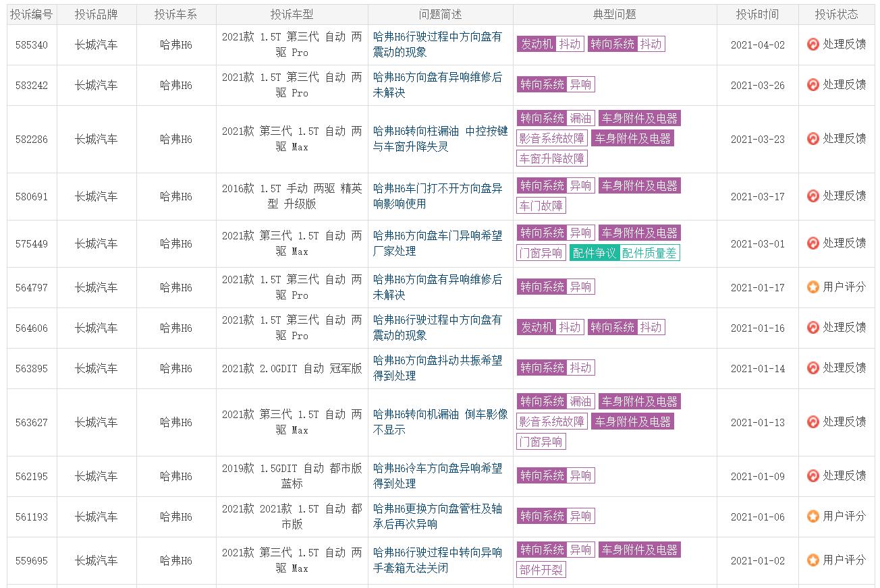Open 哈弗H6冷车方向盘异响希望得到处理 link

pyautogui.click(x=438, y=476)
